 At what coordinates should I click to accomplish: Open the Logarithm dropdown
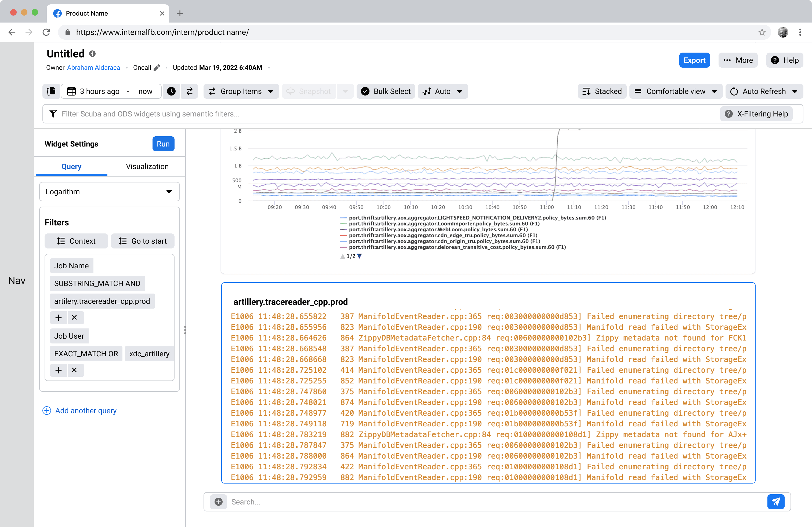point(109,192)
